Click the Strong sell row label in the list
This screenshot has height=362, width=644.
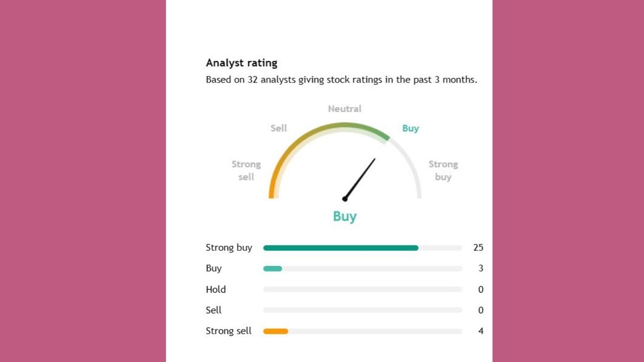tap(228, 331)
